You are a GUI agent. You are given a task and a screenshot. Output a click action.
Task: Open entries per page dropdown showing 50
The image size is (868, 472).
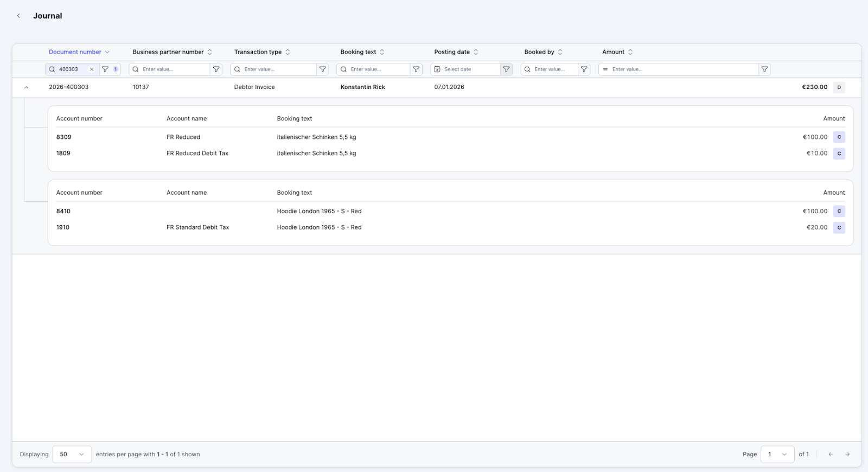coord(72,455)
